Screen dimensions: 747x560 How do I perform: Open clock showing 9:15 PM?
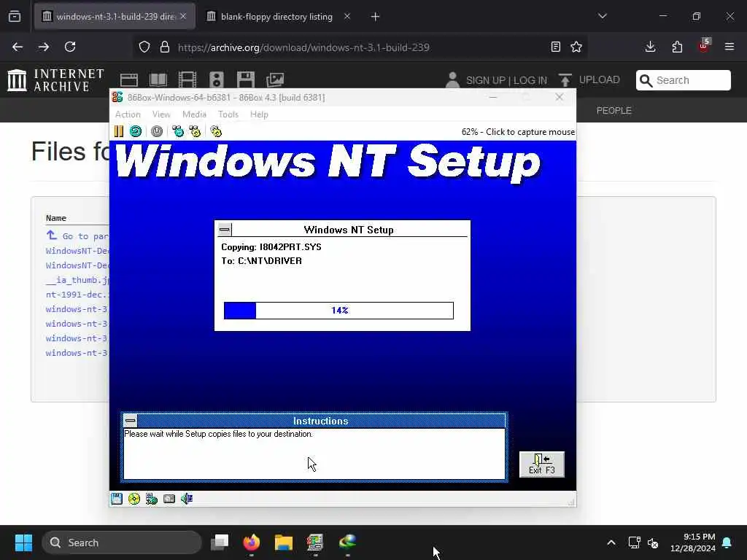coord(693,542)
